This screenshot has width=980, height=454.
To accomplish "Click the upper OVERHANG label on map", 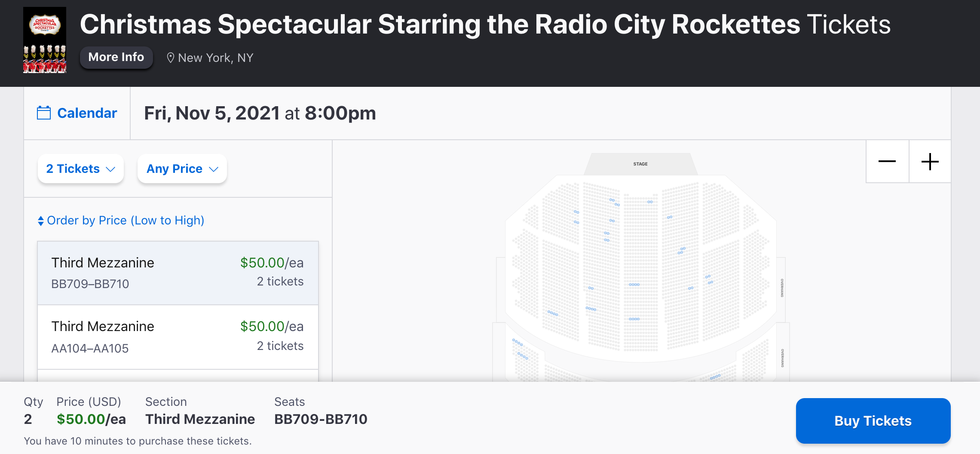I will point(782,288).
